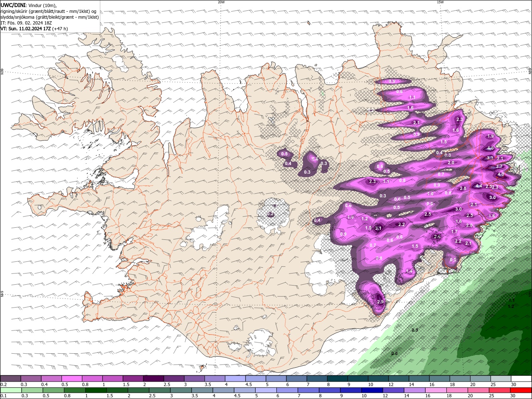Click the 20W longitude label
This screenshot has height=399, width=532.
point(221,2)
